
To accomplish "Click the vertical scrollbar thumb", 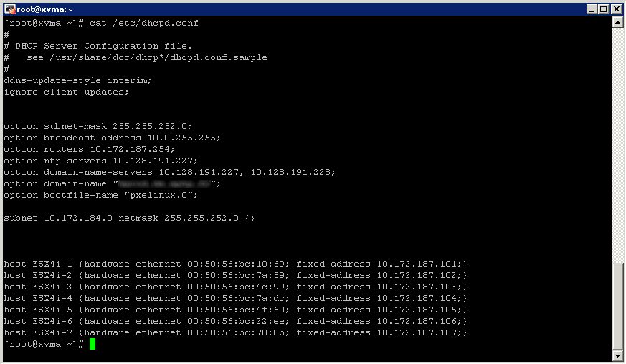I will (617, 307).
